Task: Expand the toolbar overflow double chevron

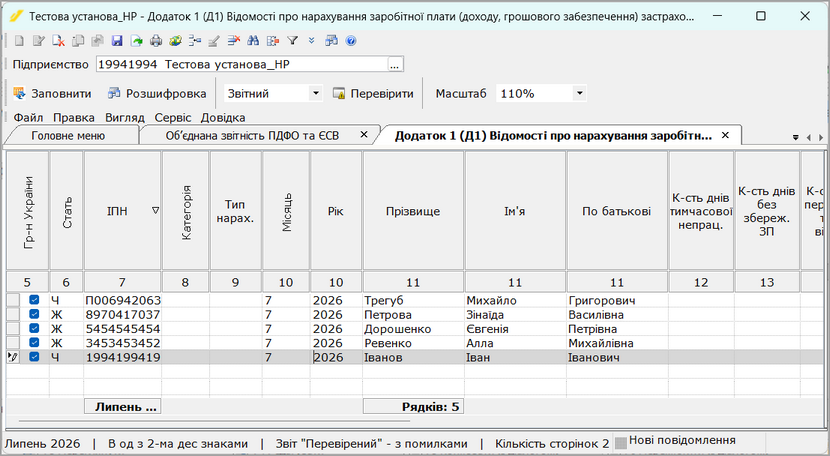Action: (312, 41)
